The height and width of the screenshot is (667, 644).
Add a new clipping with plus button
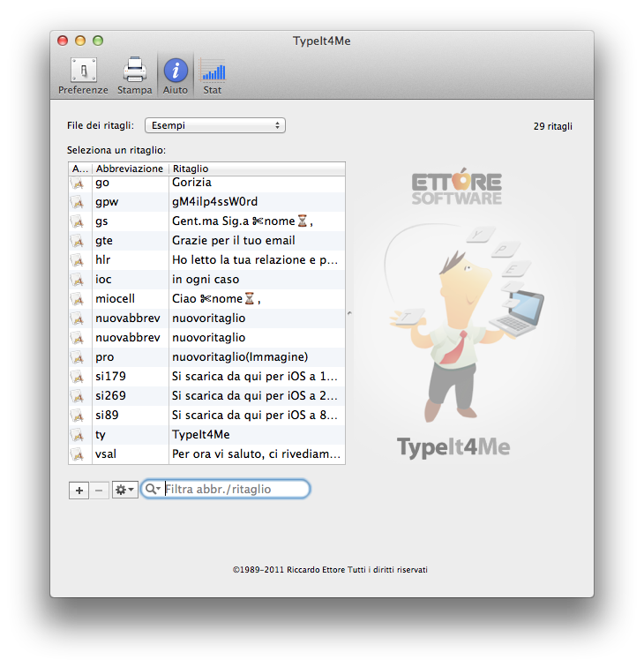coord(79,490)
